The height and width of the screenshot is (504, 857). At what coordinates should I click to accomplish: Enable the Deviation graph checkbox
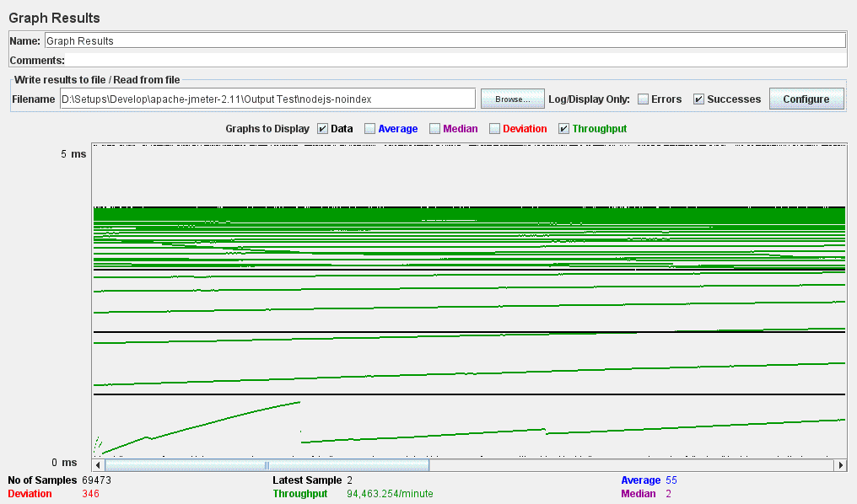(494, 129)
